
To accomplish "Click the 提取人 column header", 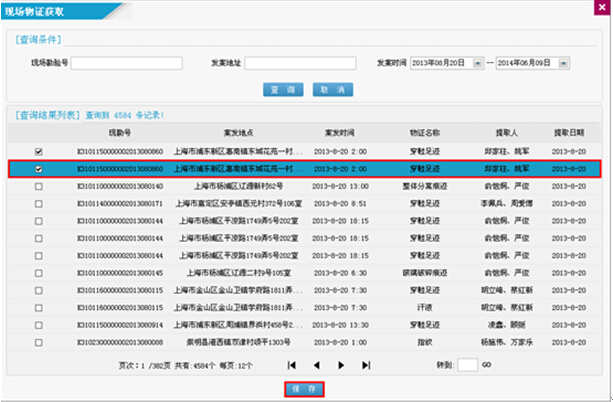I will [x=507, y=133].
